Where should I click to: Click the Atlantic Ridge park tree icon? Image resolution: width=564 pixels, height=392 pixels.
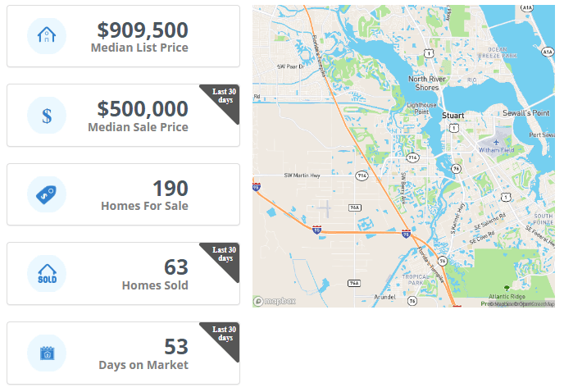(x=507, y=288)
